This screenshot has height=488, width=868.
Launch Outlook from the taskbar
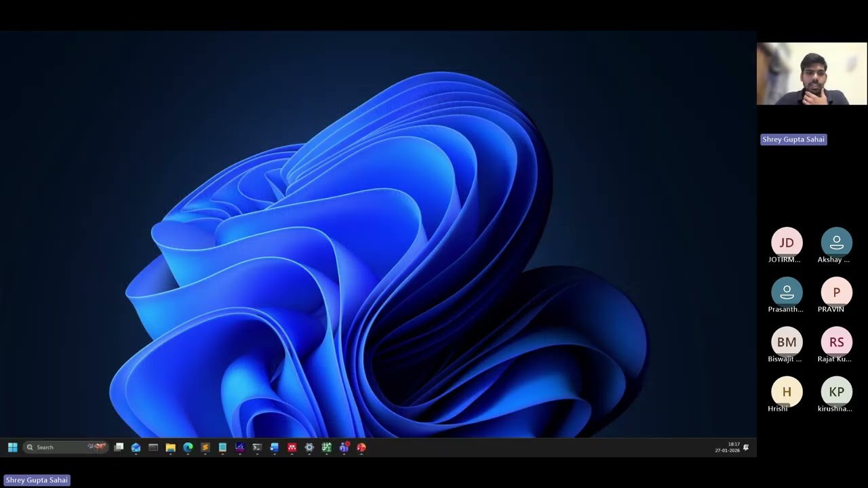[x=136, y=447]
